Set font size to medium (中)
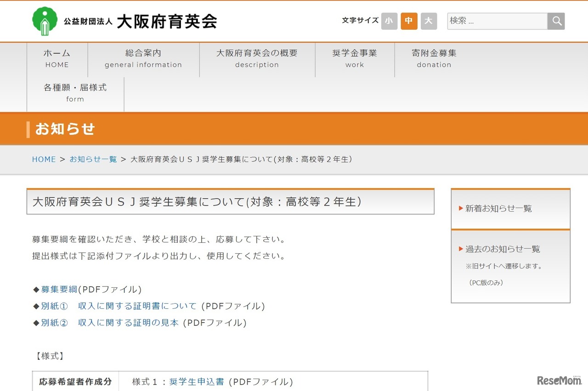The height and width of the screenshot is (391, 588). click(409, 21)
